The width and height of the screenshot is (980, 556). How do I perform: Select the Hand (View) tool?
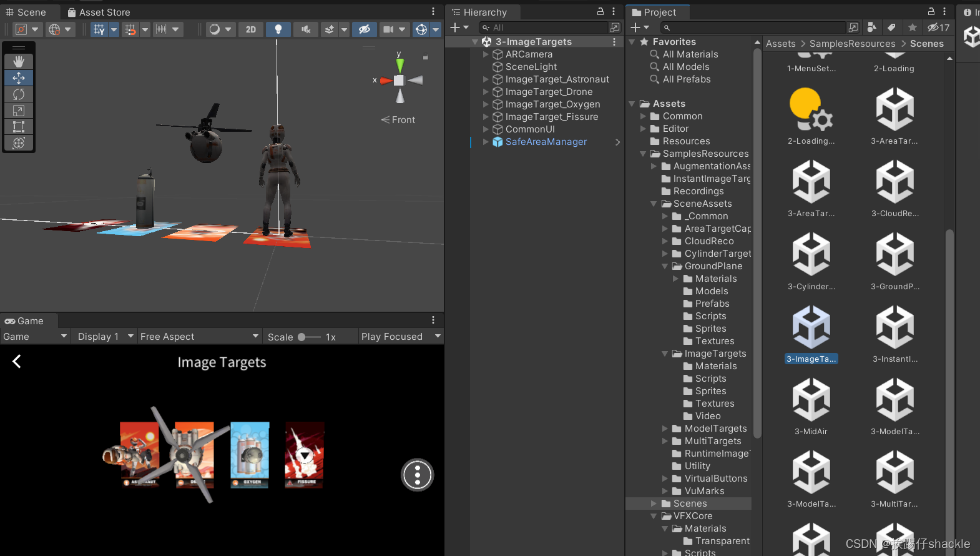coord(19,61)
